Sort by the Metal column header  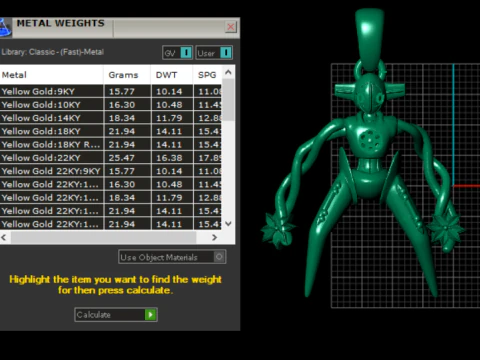pyautogui.click(x=51, y=75)
